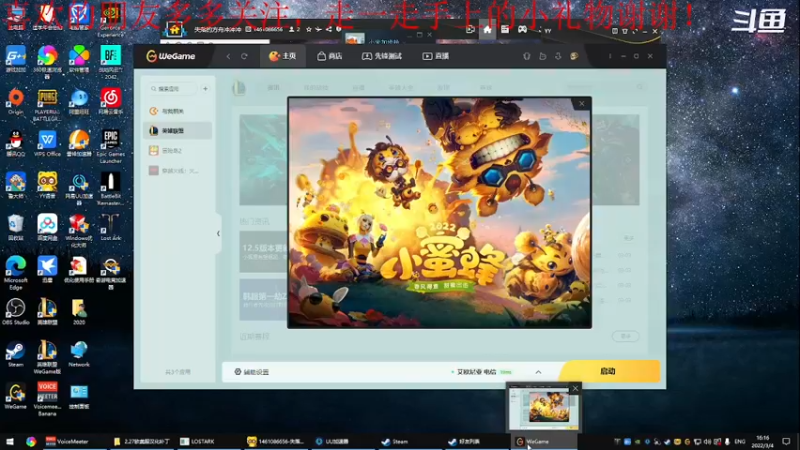800x450 pixels.
Task: Open WPS Office desktop icon
Action: point(47,143)
